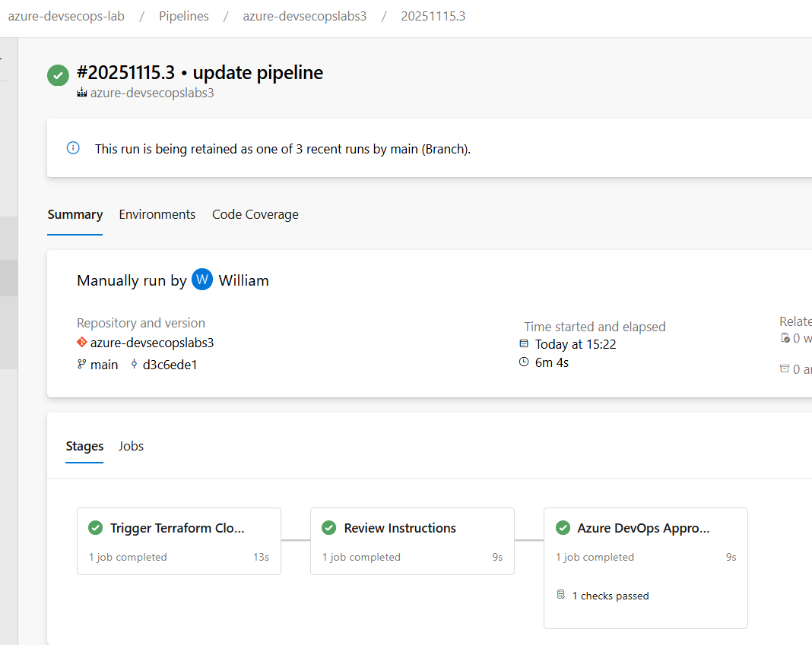Select the Jobs tab
Viewport: 812px width, 645px height.
[131, 446]
